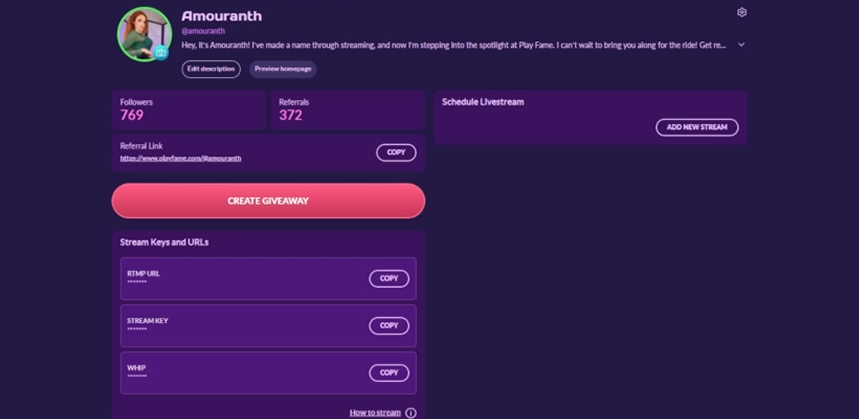This screenshot has height=419, width=859.
Task: Click the Amouranth profile name heading
Action: 221,16
